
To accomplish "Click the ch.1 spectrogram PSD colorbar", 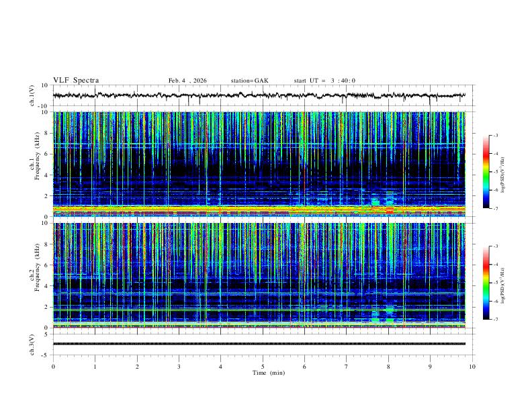I will (486, 172).
